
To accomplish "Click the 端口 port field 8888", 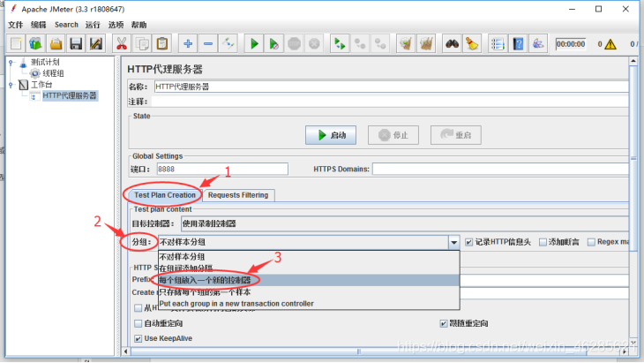I will (222, 169).
